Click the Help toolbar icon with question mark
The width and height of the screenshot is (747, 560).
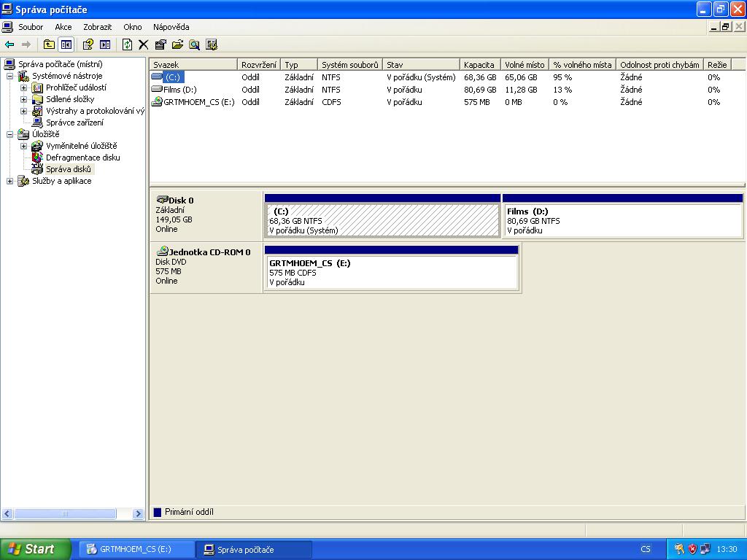87,44
